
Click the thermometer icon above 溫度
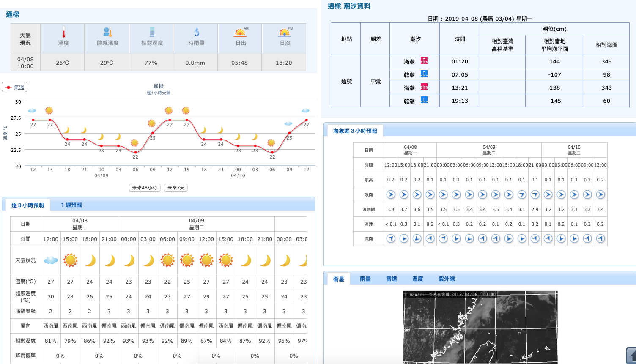click(63, 32)
